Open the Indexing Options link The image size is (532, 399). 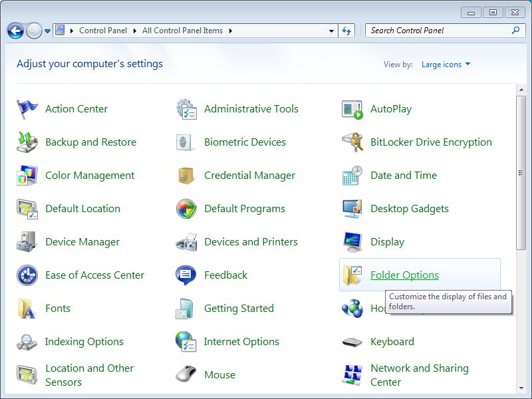point(84,342)
